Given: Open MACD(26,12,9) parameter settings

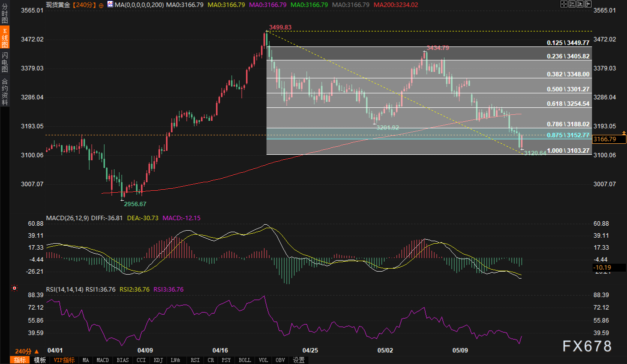Looking at the screenshot, I should [67, 218].
